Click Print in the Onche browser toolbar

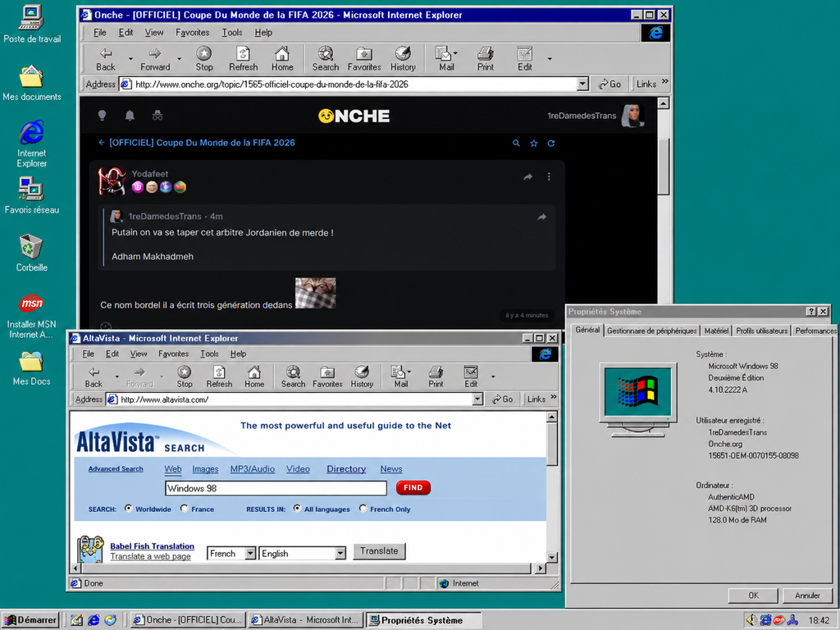[x=486, y=59]
